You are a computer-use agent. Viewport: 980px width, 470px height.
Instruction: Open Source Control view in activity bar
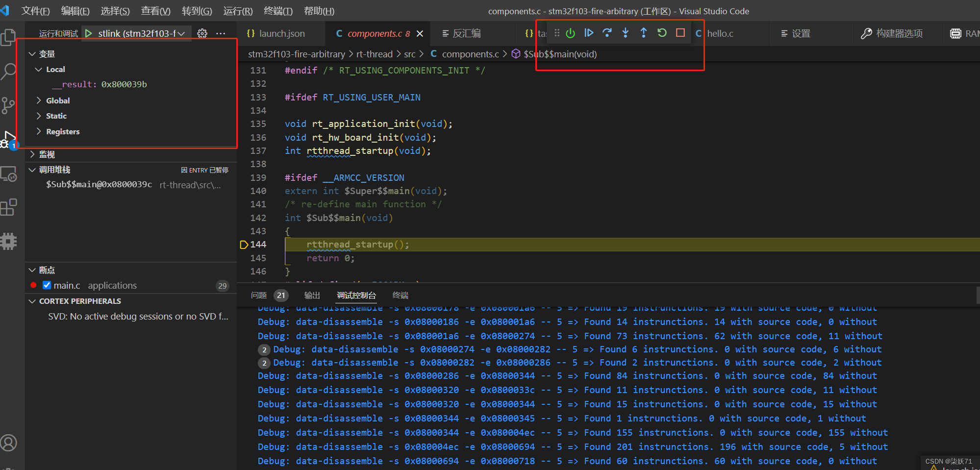[8, 105]
